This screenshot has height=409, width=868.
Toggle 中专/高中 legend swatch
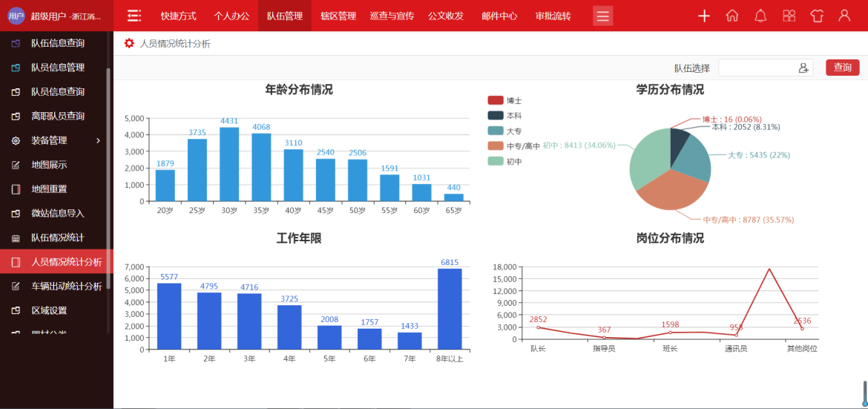pyautogui.click(x=496, y=145)
